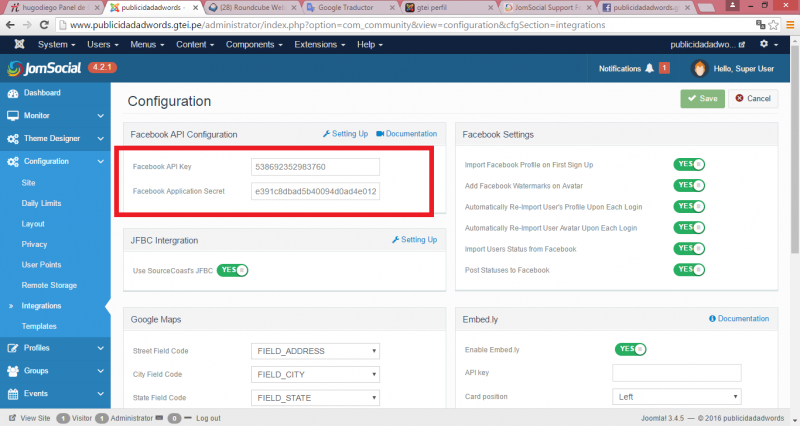Click the Configuration gears icon in sidebar

[x=13, y=162]
